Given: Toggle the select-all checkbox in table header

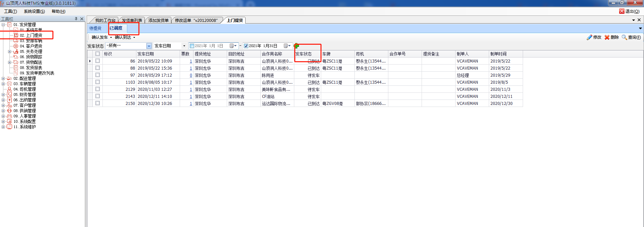Looking at the screenshot, I should (97, 54).
